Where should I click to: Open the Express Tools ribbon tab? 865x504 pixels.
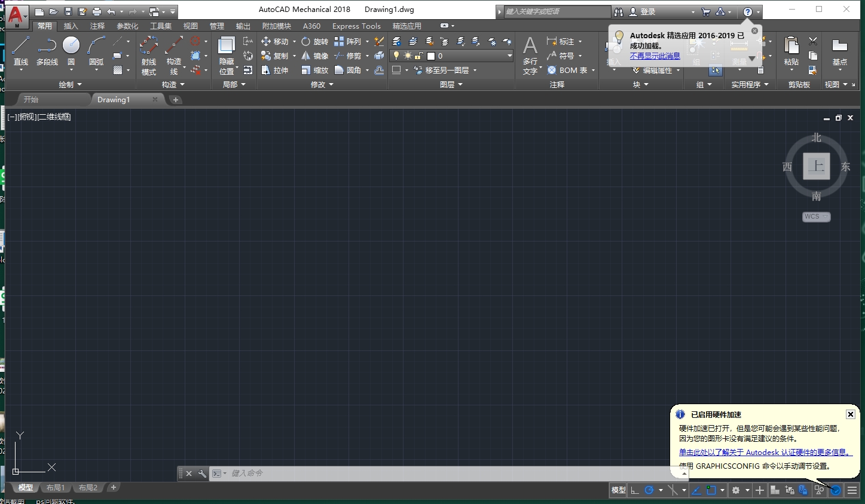(x=356, y=26)
